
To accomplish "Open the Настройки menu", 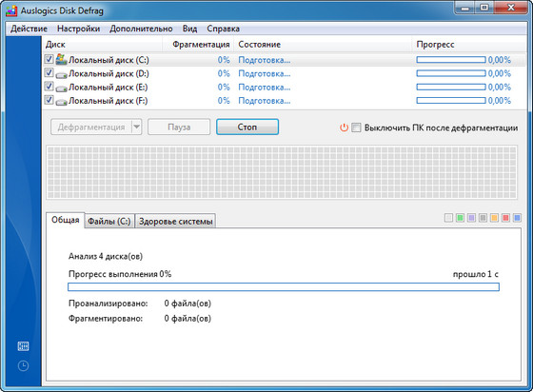I will [78, 29].
